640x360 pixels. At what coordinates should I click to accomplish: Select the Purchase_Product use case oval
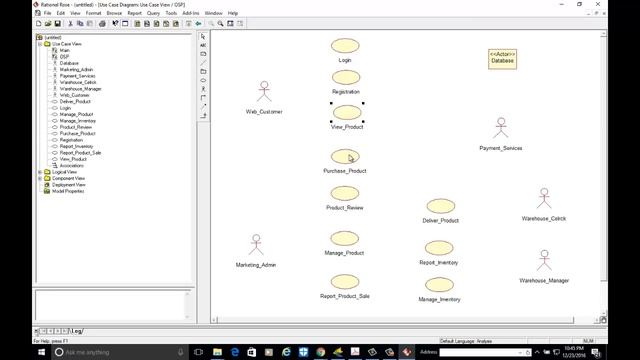(345, 156)
